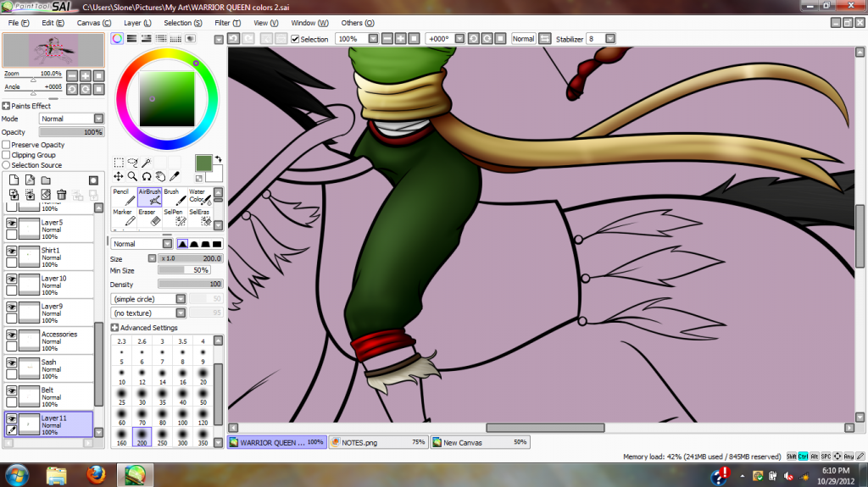The image size is (868, 487).
Task: Swap foreground and background colors
Action: tap(218, 159)
